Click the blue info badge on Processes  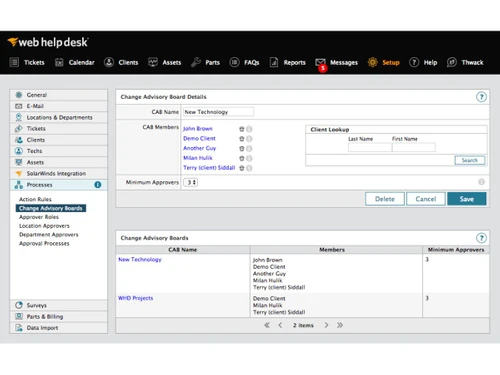(98, 185)
